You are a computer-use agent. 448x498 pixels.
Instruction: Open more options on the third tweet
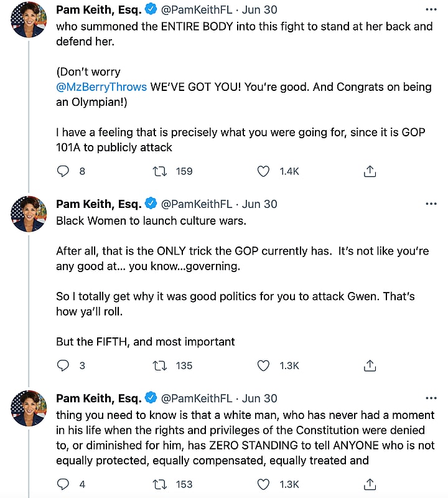(x=431, y=398)
